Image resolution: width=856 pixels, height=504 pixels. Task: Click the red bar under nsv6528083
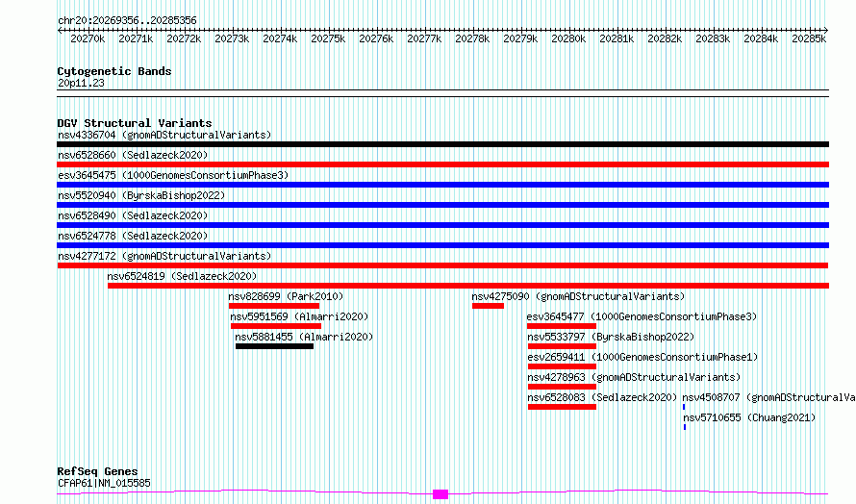pos(563,408)
